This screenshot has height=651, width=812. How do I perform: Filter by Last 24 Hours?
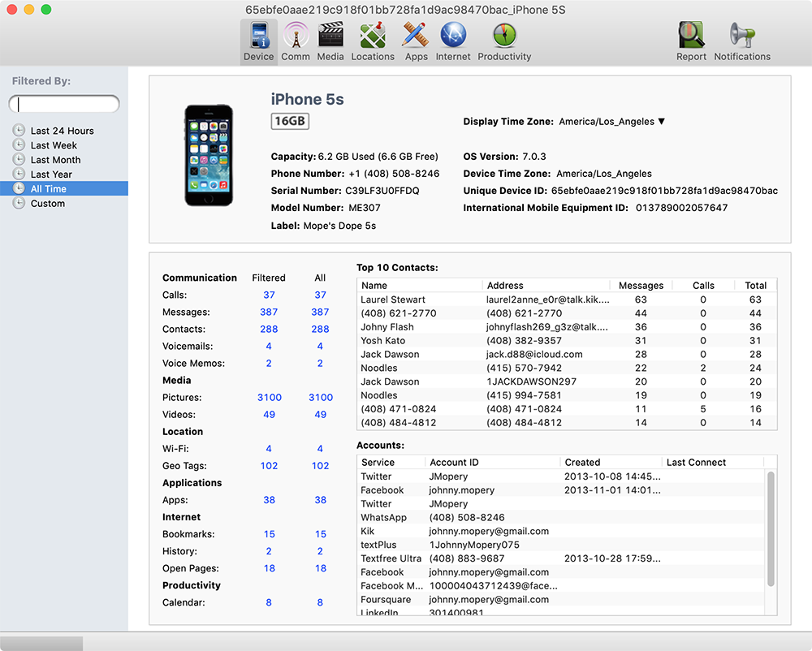[x=64, y=131]
